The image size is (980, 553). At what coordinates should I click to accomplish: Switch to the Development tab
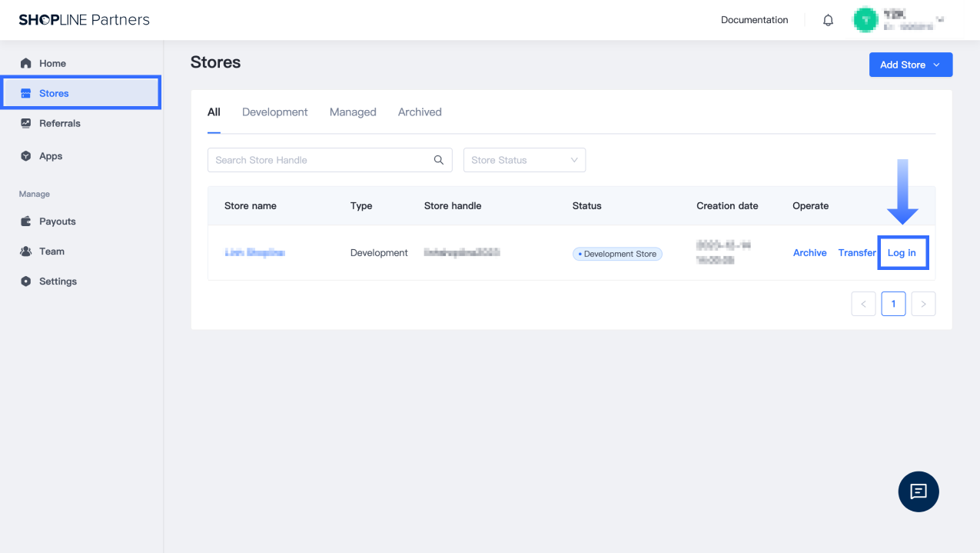pos(274,112)
